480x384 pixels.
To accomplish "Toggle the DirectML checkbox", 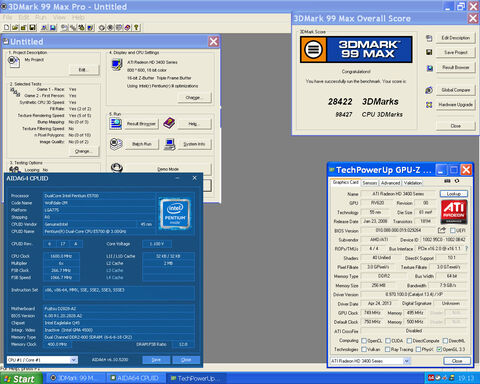I will [x=445, y=341].
